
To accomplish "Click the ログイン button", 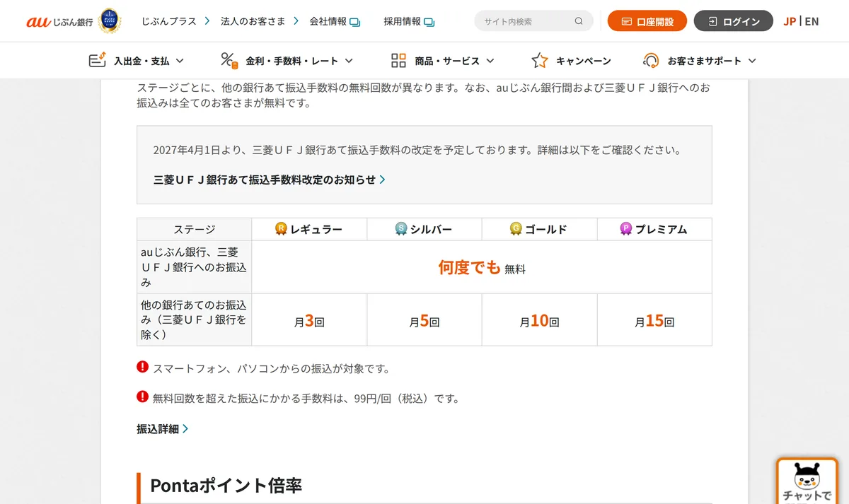I will pyautogui.click(x=734, y=21).
